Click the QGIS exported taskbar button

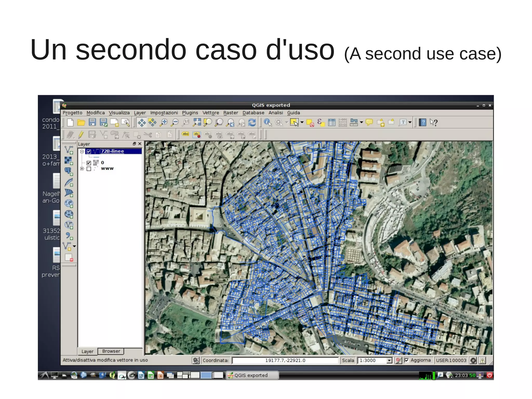(252, 375)
